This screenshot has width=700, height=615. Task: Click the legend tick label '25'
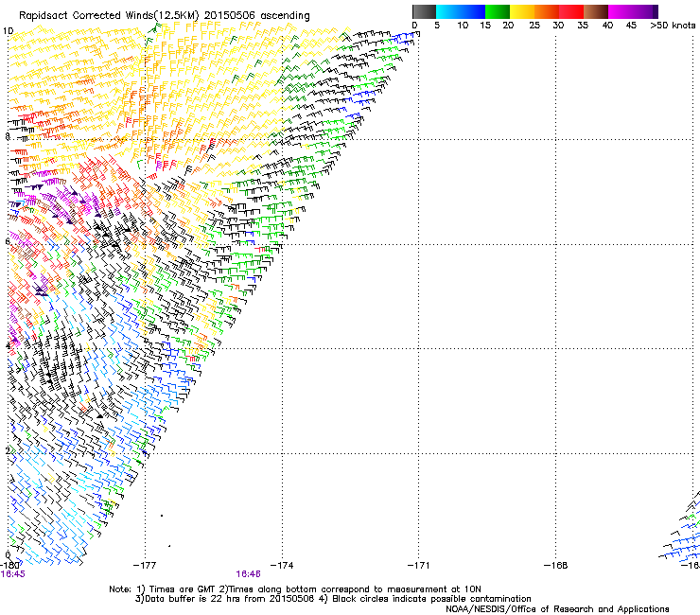(x=534, y=26)
